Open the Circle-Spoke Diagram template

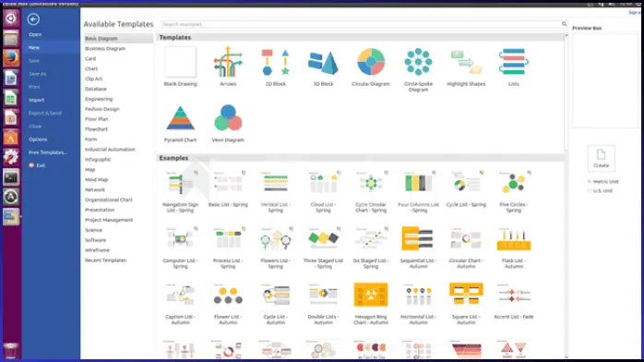[418, 62]
